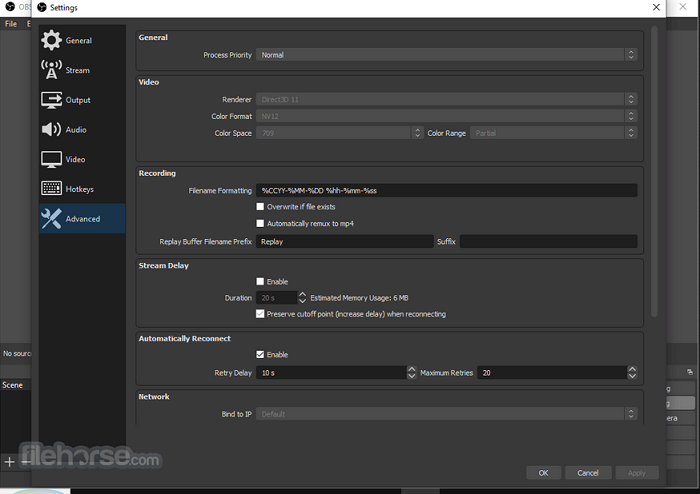Viewport: 700px width, 494px height.
Task: Select the Hotkeys keyboard icon
Action: click(51, 189)
